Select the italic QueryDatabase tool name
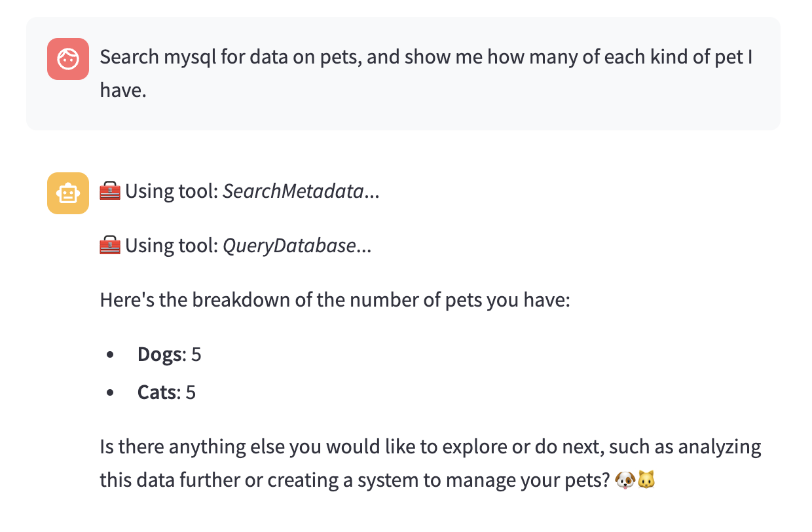Image resolution: width=812 pixels, height=532 pixels. click(x=289, y=246)
